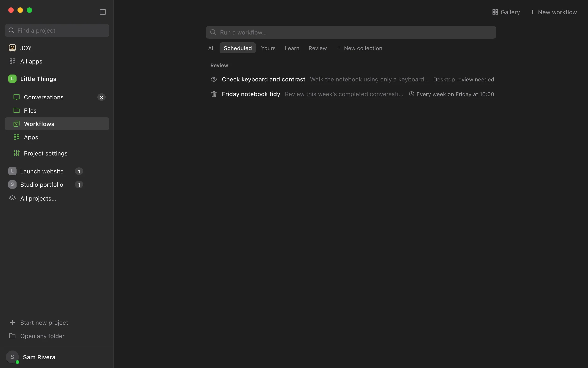Open the Learn tab

pos(292,48)
